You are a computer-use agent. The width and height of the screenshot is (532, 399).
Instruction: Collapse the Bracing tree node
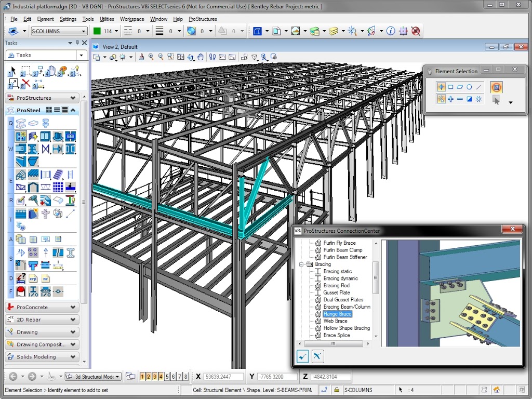[301, 264]
